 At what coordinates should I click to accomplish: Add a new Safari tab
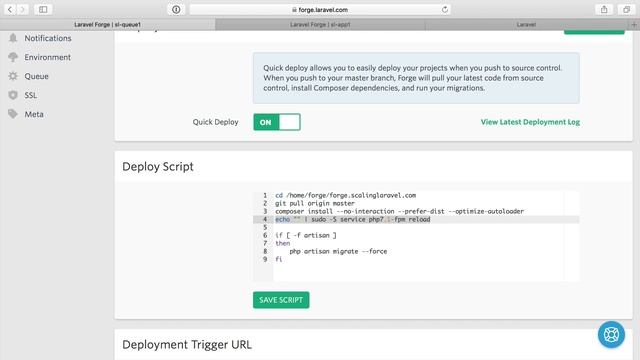(x=634, y=24)
